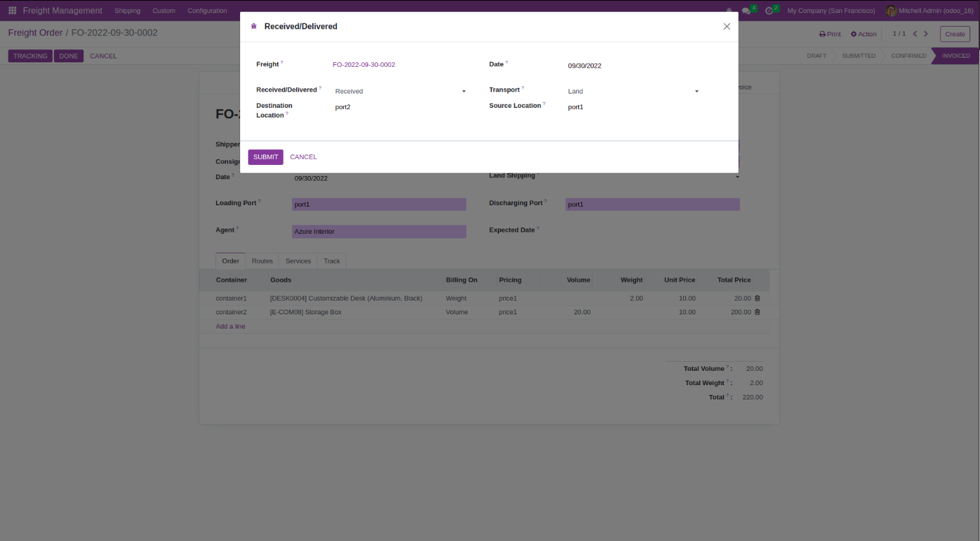Click the Freight Order breadcrumb
Screen dimensions: 980x541
pos(35,32)
